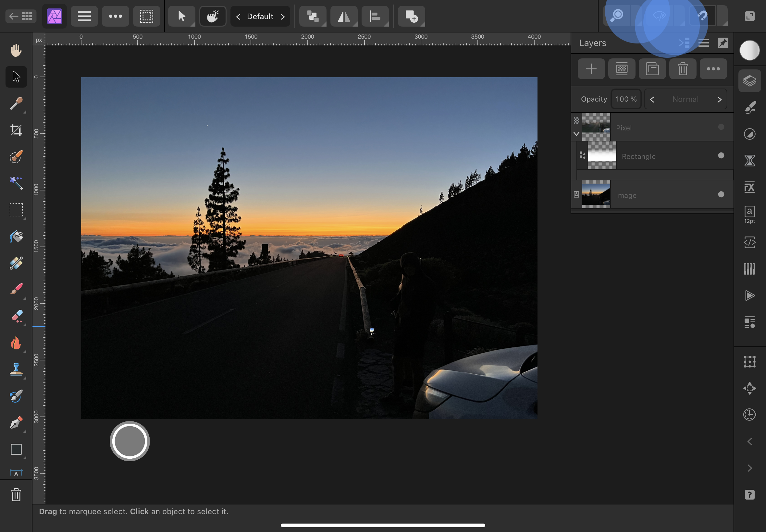Add a mask layer to selection
The image size is (766, 532).
tap(622, 69)
